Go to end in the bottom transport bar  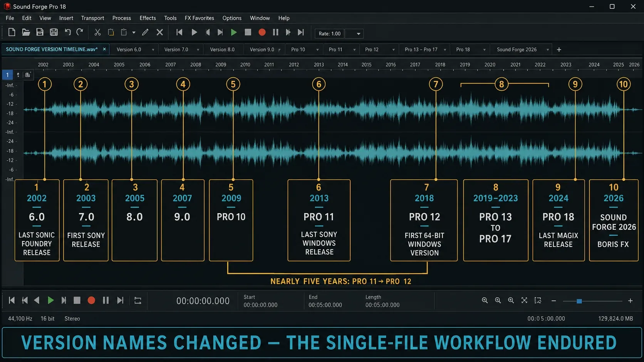120,300
